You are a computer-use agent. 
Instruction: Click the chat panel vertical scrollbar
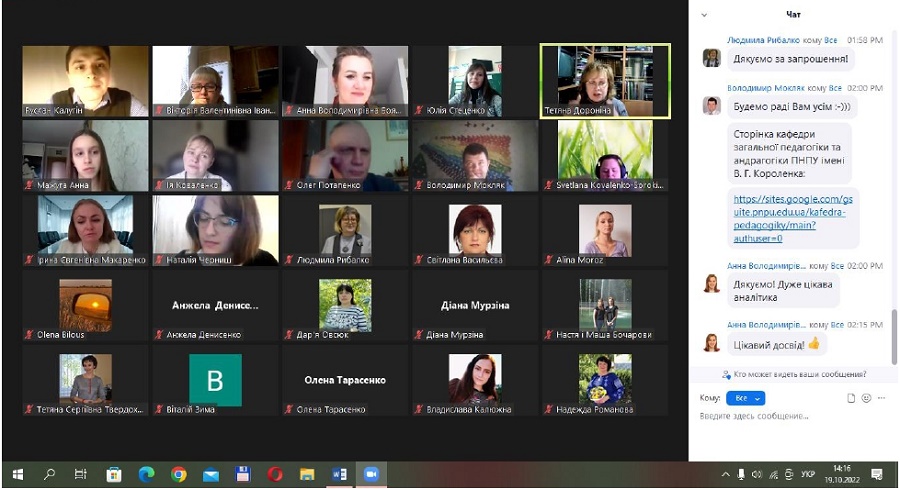tap(893, 335)
